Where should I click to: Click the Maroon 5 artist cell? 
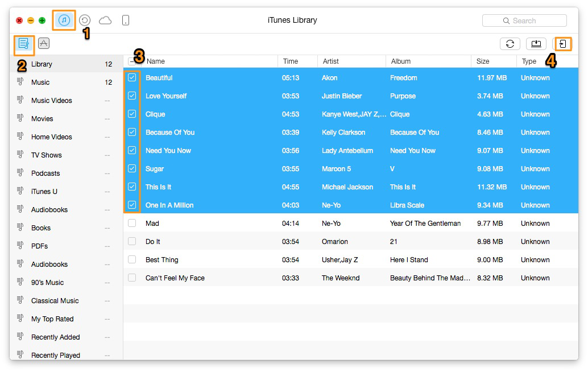tap(336, 169)
